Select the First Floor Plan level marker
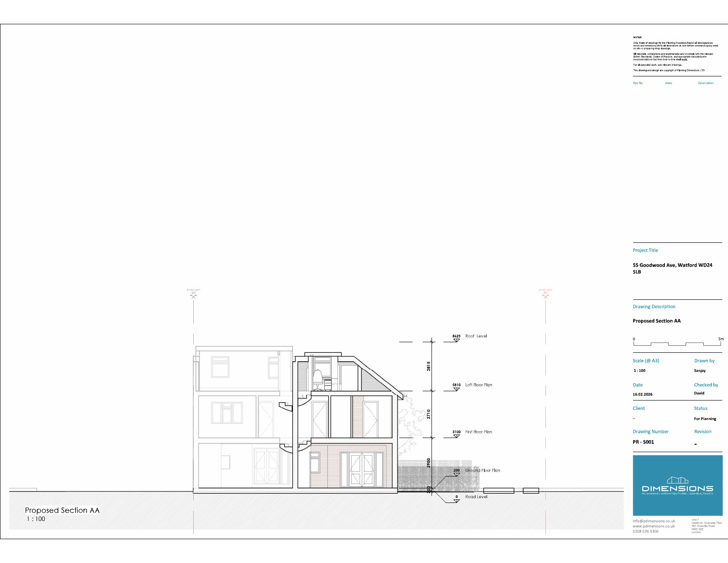This screenshot has width=728, height=563. pyautogui.click(x=456, y=436)
